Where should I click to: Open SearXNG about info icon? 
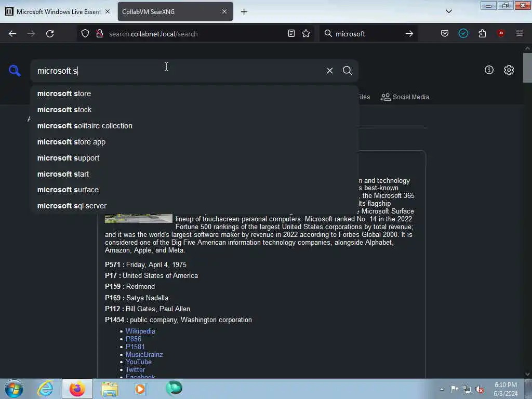(489, 70)
